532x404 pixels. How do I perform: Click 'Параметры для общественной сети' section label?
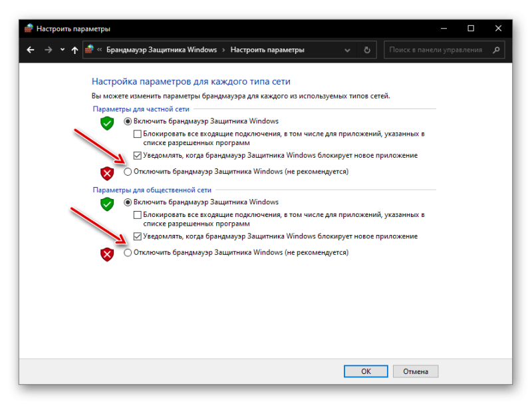pos(152,190)
